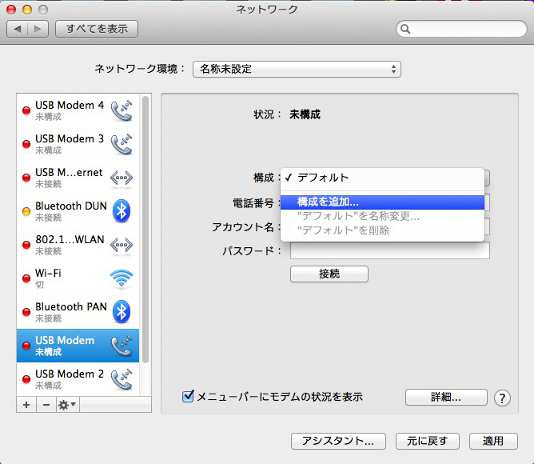
Task: Click the USB M...ernet ethernet arrows icon
Action: coord(122,178)
